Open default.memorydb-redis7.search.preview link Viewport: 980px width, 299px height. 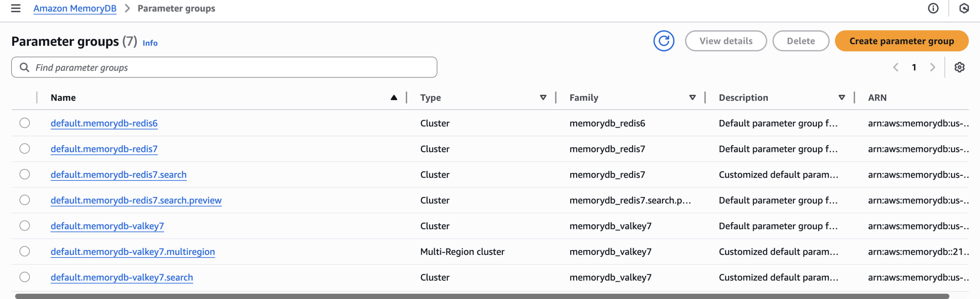(x=136, y=201)
